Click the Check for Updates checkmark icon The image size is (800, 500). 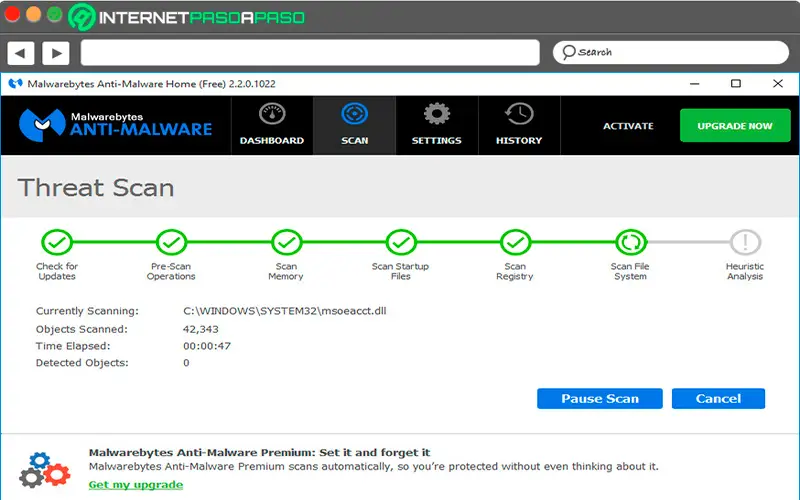point(57,242)
